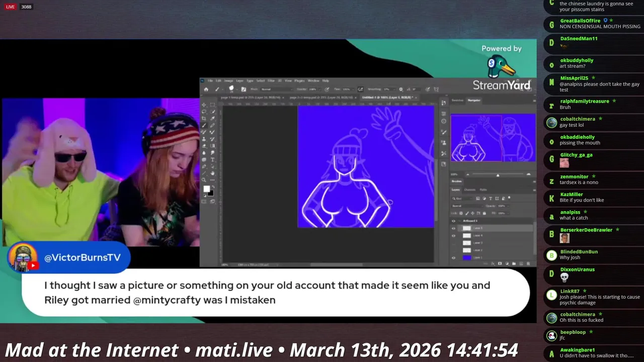The height and width of the screenshot is (362, 644).
Task: Switch to the Swatches tab
Action: (457, 101)
